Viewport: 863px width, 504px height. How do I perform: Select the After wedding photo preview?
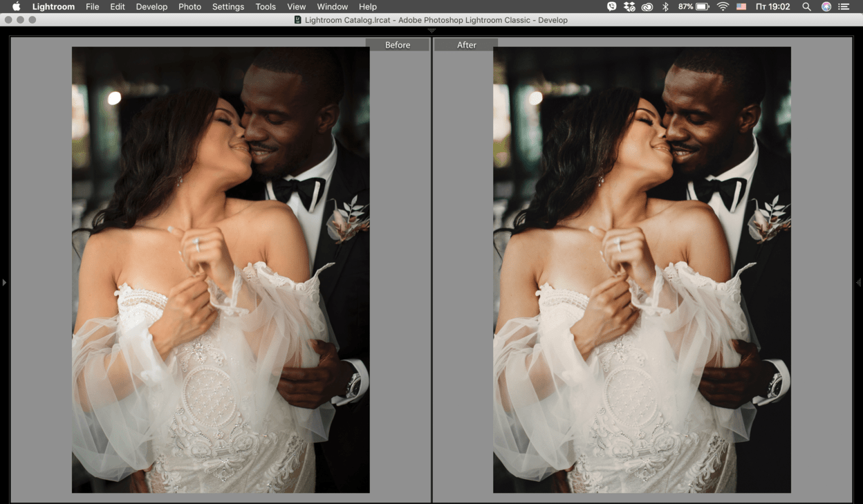coord(642,270)
